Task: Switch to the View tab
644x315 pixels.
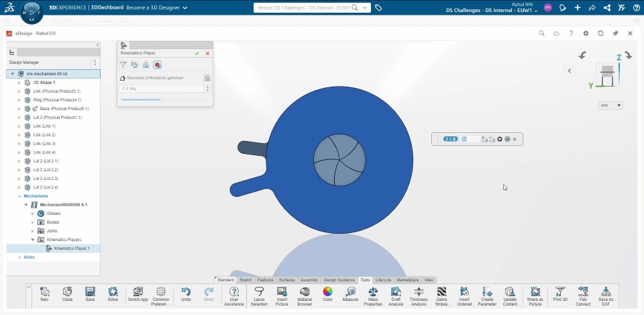Action: pos(429,279)
